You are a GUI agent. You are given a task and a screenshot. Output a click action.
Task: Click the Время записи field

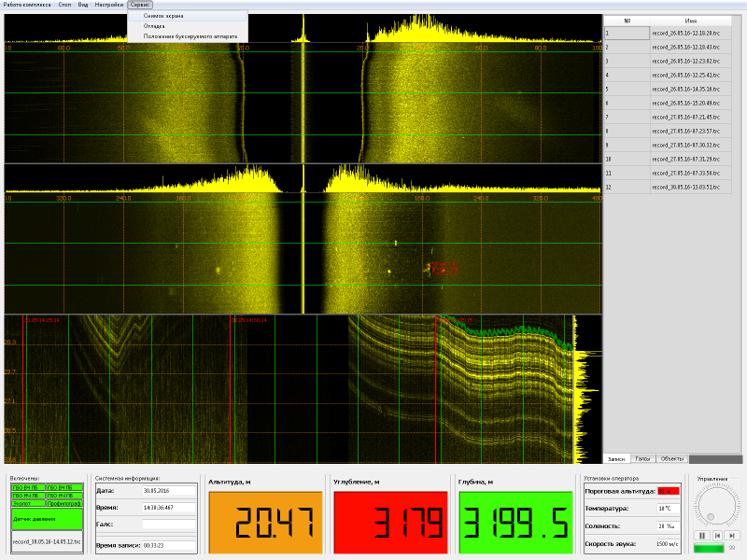pos(169,545)
